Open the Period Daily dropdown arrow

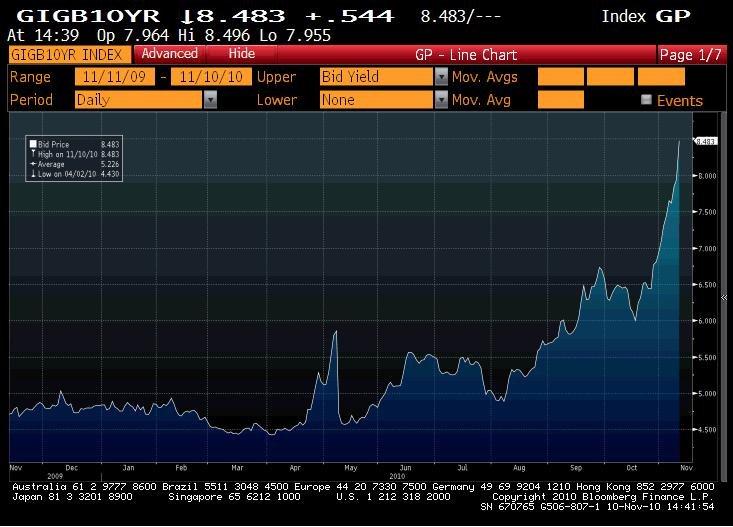(210, 100)
